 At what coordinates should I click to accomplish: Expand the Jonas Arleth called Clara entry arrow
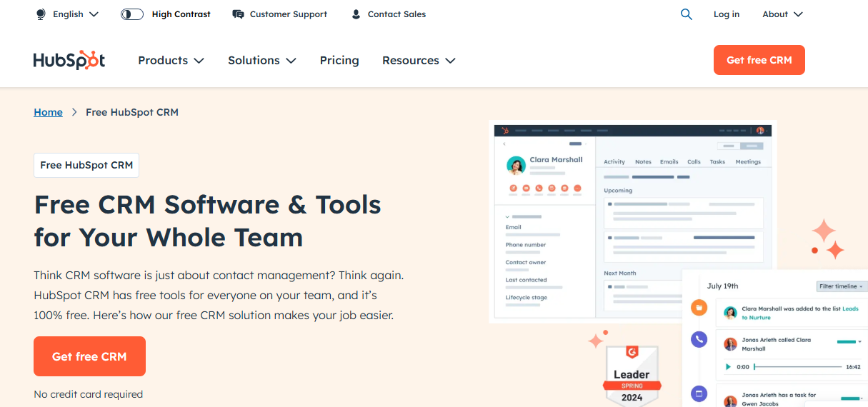click(860, 342)
